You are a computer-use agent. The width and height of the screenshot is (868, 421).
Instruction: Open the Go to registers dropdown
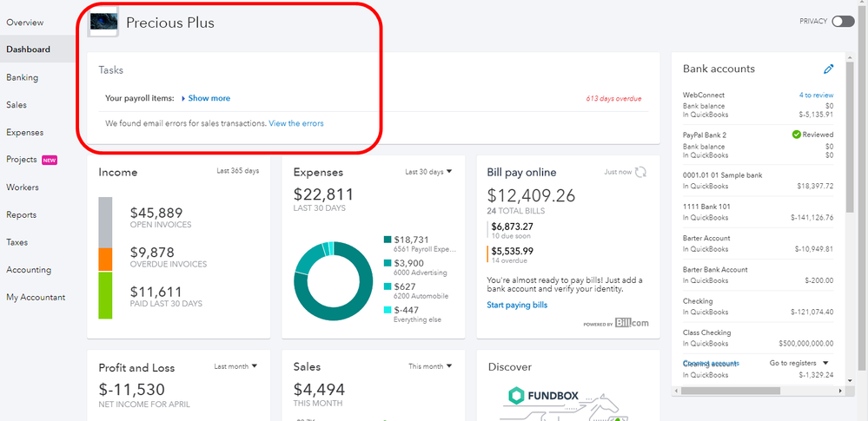[x=798, y=363]
